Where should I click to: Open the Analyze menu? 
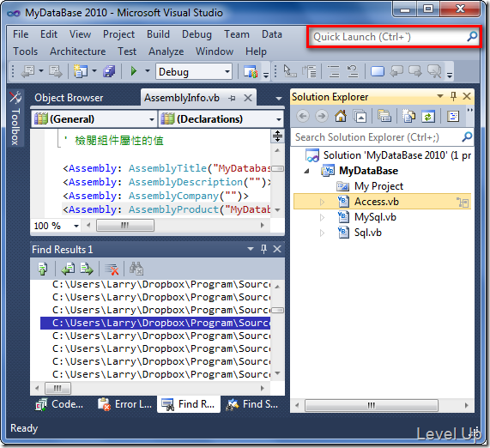(x=166, y=51)
